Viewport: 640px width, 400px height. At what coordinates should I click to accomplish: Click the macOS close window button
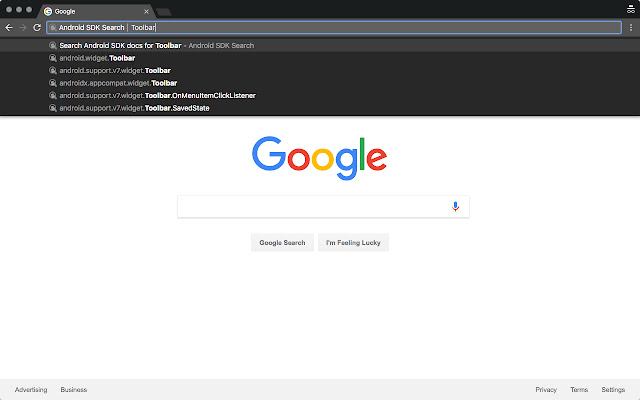[x=9, y=9]
